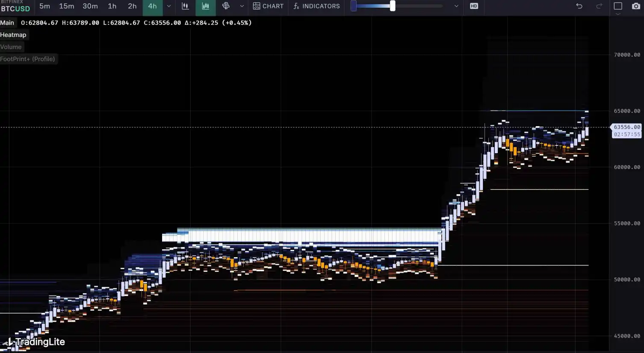The width and height of the screenshot is (644, 353).
Task: Select the candlestick chart type icon
Action: tap(185, 6)
